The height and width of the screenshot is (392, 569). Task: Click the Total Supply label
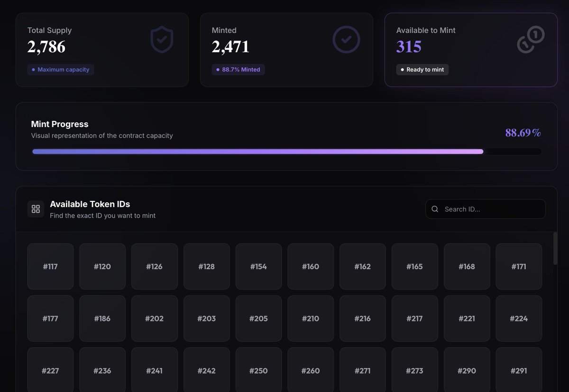49,30
